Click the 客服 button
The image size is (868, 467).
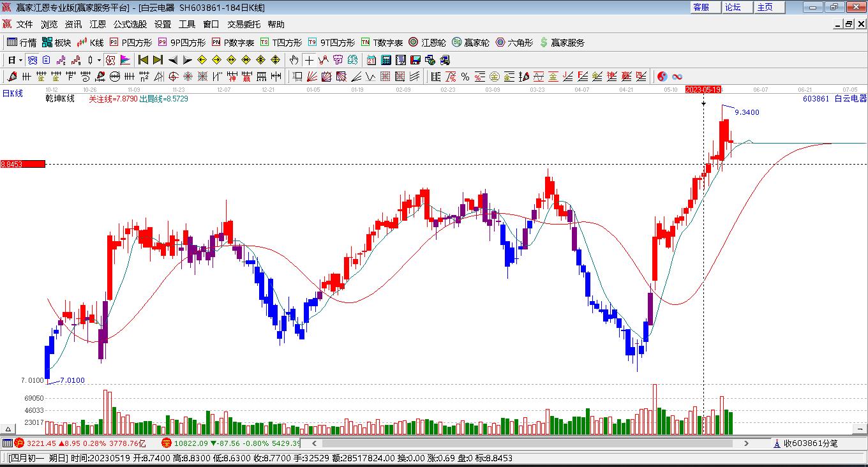[x=705, y=7]
